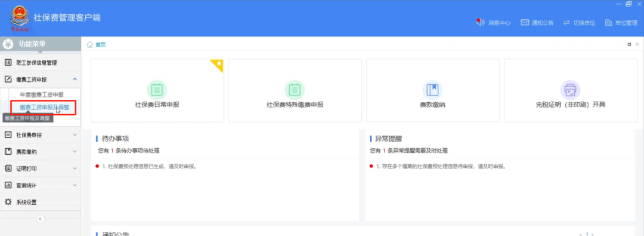The height and width of the screenshot is (236, 644).
Task: Click 您有 1 条待办事项待处理 text
Action: point(129,151)
